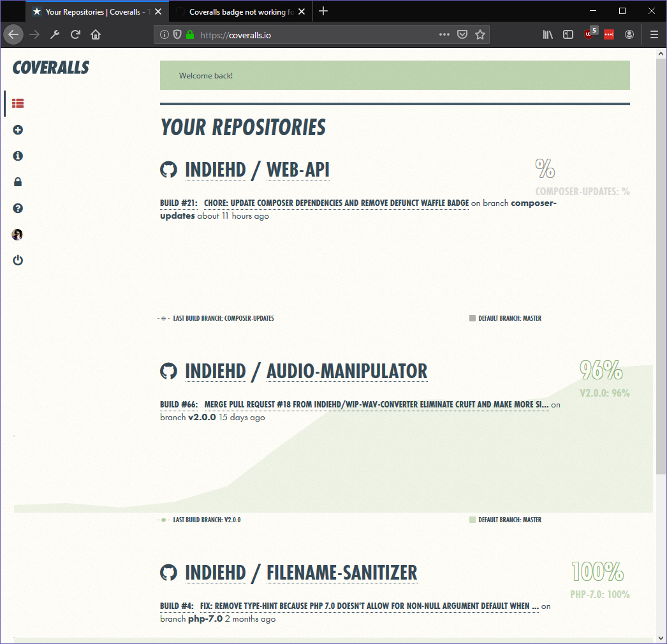This screenshot has height=644, width=667.
Task: Open INDIEHD link for AUDIO-MANIPULATOR
Action: click(x=216, y=371)
